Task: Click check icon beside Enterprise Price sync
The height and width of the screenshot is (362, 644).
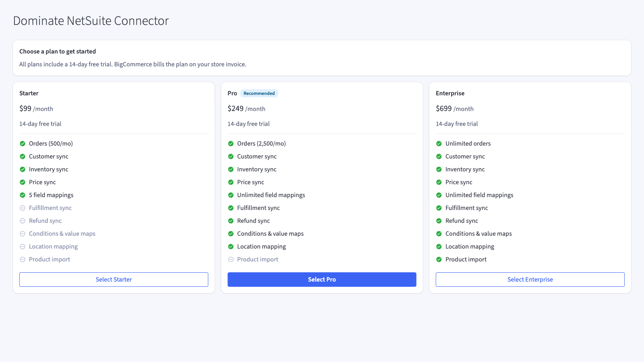Action: click(439, 182)
